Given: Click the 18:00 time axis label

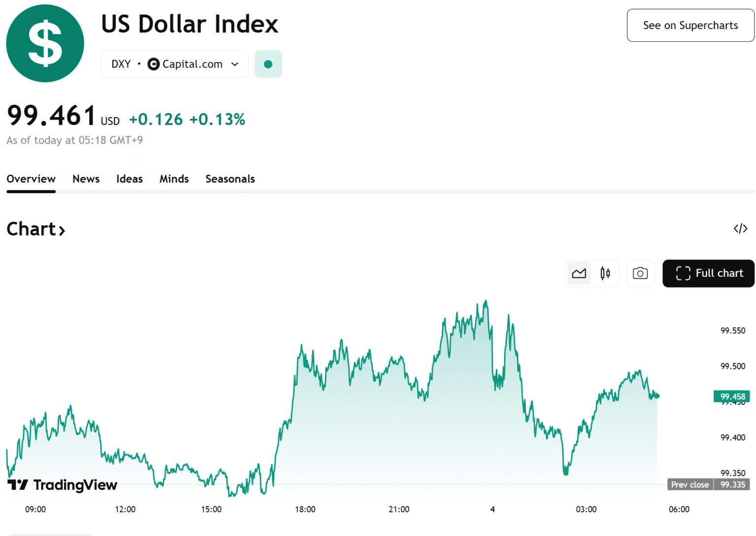Looking at the screenshot, I should coord(305,509).
